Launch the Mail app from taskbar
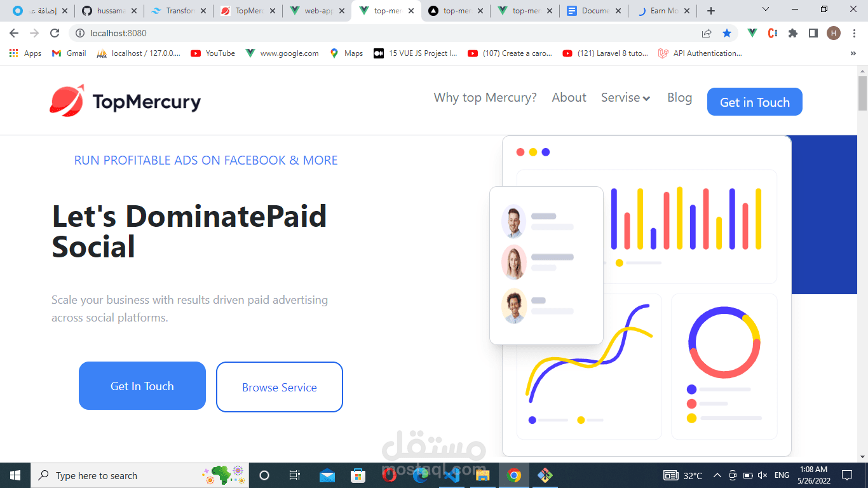This screenshot has height=488, width=868. pos(327,475)
